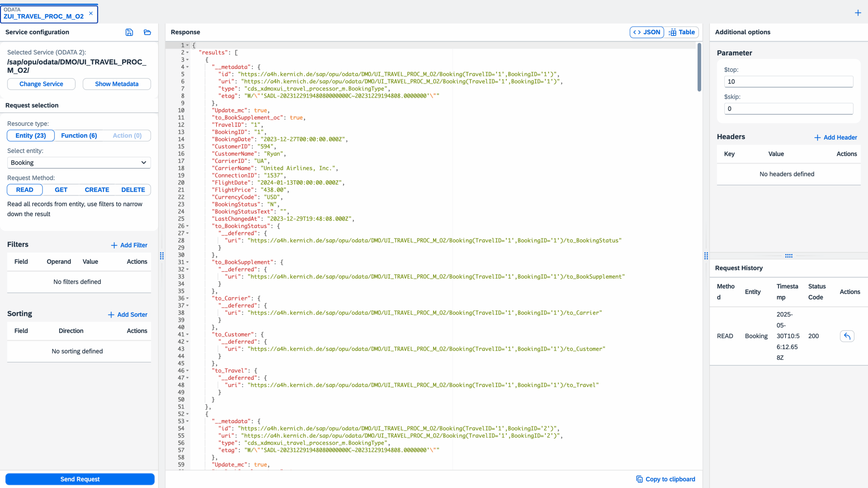Click the left panel splitter grip
Viewport: 868px width, 488px height.
(162, 256)
